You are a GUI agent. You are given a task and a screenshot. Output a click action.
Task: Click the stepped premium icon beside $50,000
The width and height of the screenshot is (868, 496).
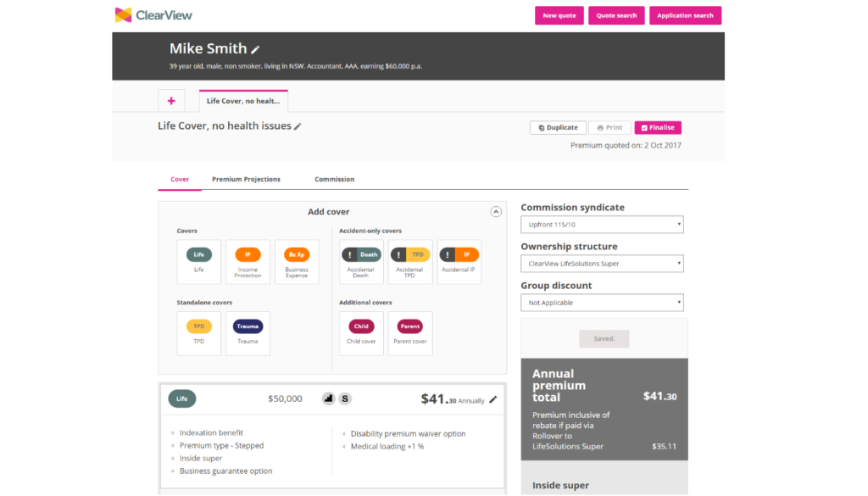point(329,398)
